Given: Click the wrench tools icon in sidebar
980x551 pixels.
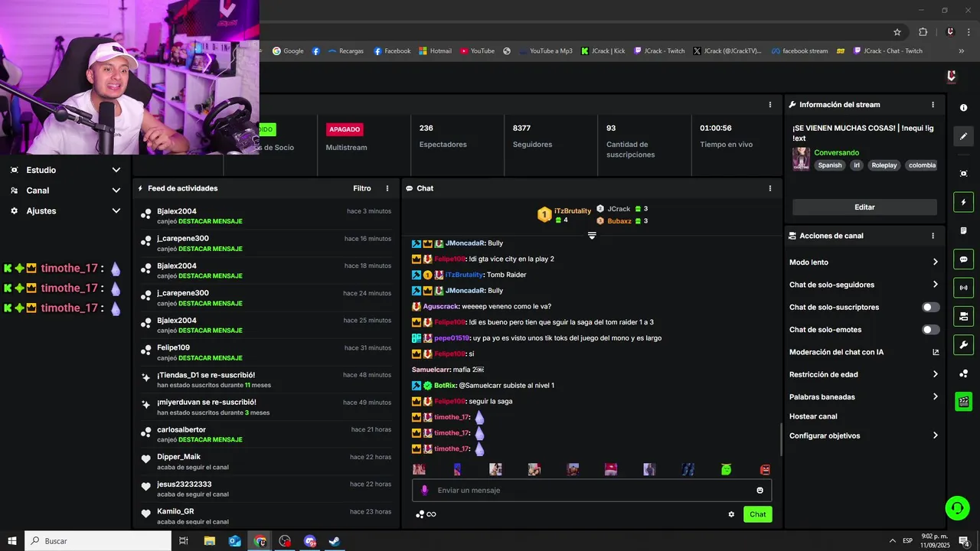Looking at the screenshot, I should tap(963, 344).
